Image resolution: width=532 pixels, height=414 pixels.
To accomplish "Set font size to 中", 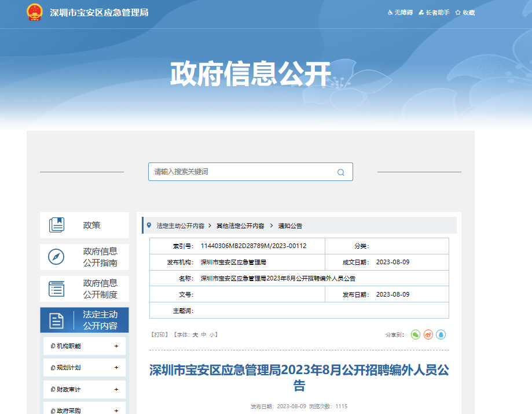I will (x=204, y=335).
